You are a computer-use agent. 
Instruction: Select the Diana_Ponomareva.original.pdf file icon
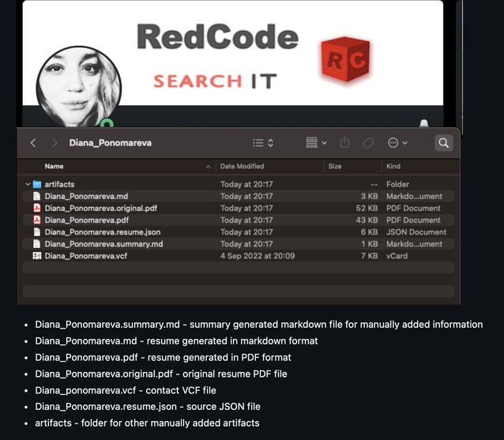(37, 208)
